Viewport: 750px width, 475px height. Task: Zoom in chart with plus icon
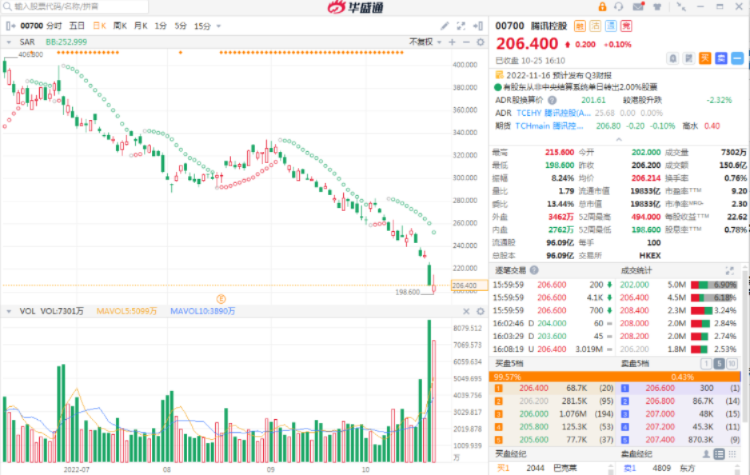pyautogui.click(x=452, y=42)
